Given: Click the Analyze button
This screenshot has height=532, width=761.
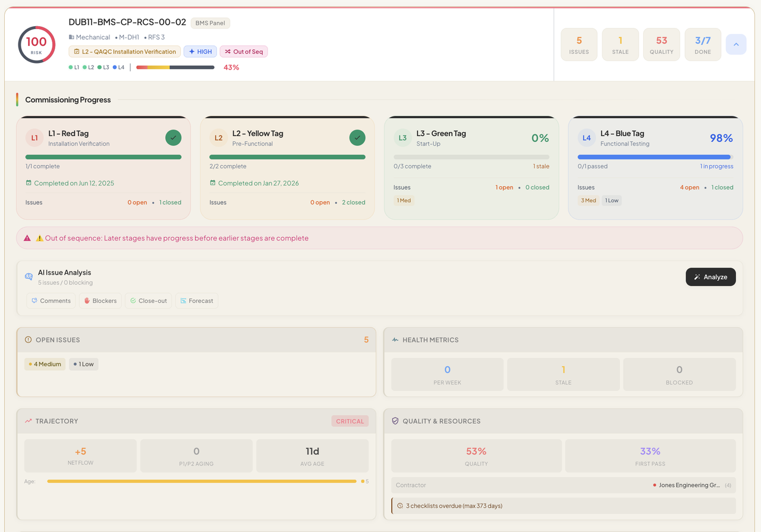Looking at the screenshot, I should click(x=710, y=277).
